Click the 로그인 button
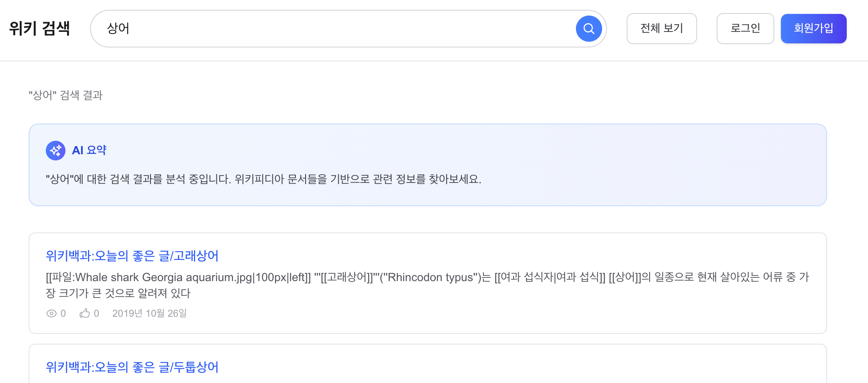Screen dimensions: 868x383 click(x=745, y=28)
